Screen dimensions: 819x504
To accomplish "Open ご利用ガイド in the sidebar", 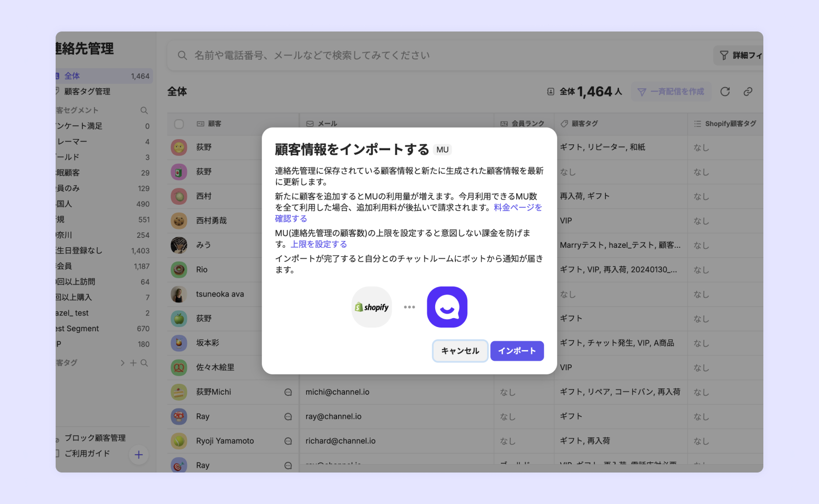I will click(x=87, y=454).
